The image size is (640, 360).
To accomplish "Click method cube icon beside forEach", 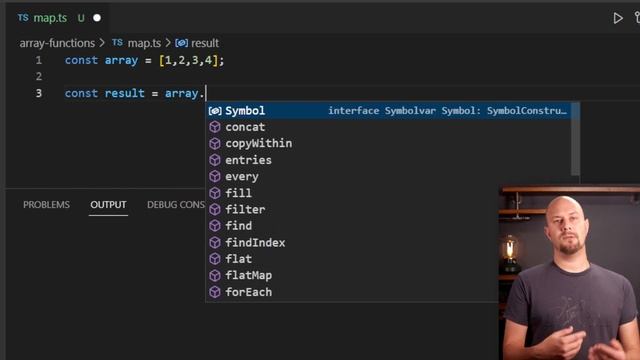I will coord(215,292).
